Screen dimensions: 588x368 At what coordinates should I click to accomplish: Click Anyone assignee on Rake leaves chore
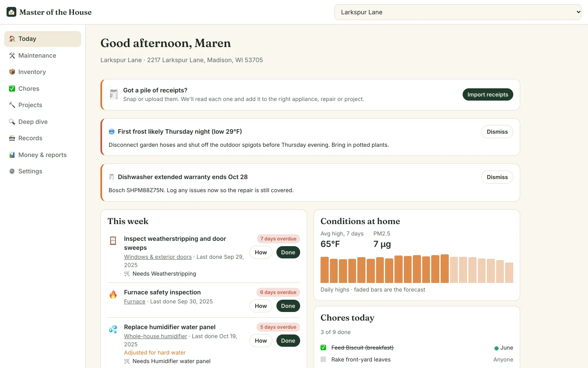point(503,359)
